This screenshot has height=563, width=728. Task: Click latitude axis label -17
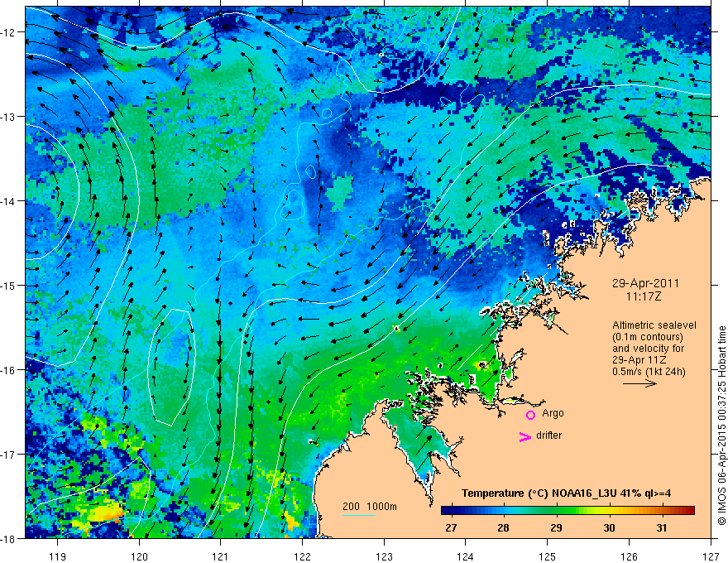point(9,454)
